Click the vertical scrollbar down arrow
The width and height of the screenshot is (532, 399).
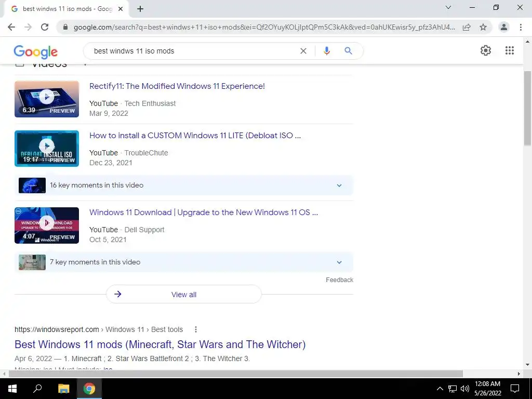pos(527,365)
